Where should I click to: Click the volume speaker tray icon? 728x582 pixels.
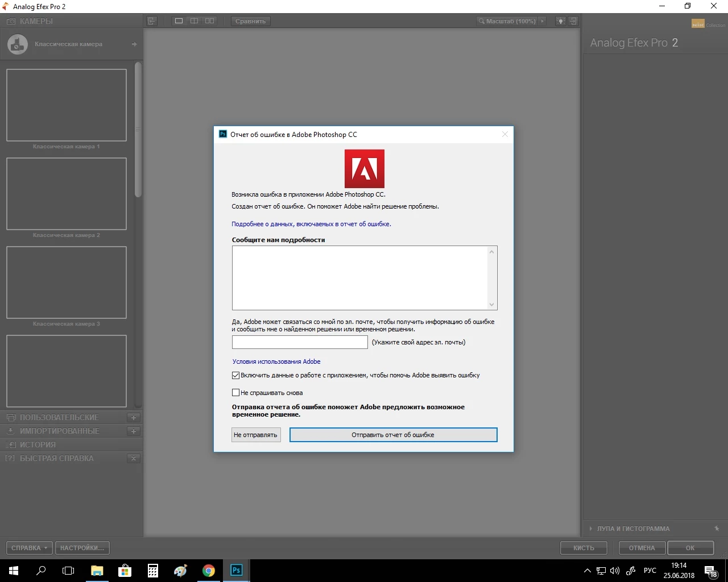point(615,571)
